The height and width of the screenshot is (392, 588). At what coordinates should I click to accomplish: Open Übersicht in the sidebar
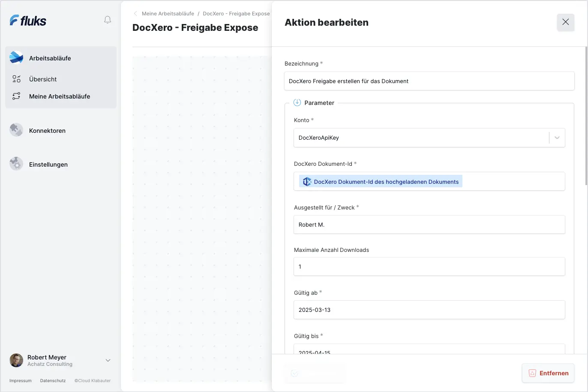pos(43,79)
